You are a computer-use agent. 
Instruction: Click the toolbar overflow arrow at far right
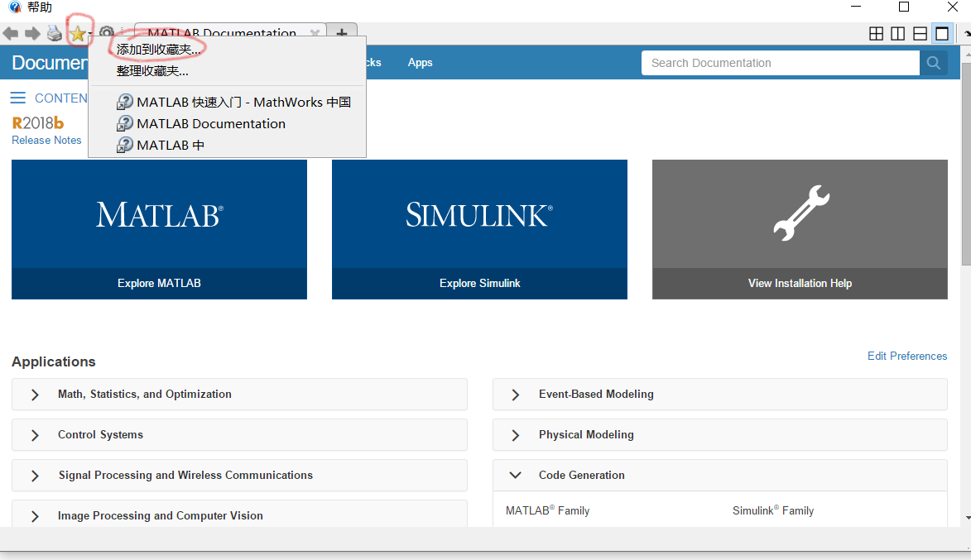pyautogui.click(x=967, y=34)
